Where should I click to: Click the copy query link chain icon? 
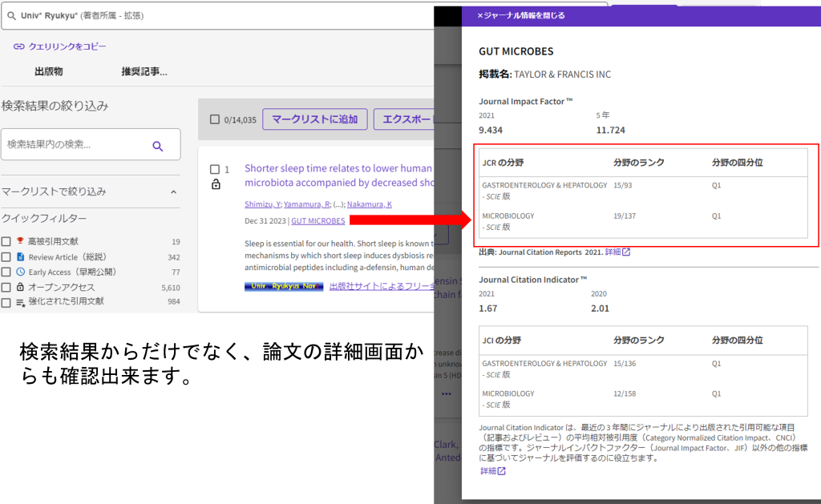(19, 46)
